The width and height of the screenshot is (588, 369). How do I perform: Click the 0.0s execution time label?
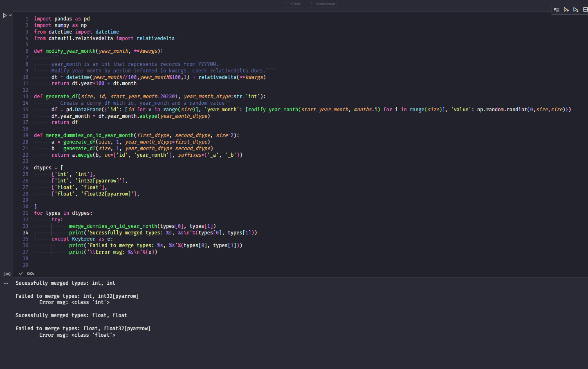pos(31,274)
